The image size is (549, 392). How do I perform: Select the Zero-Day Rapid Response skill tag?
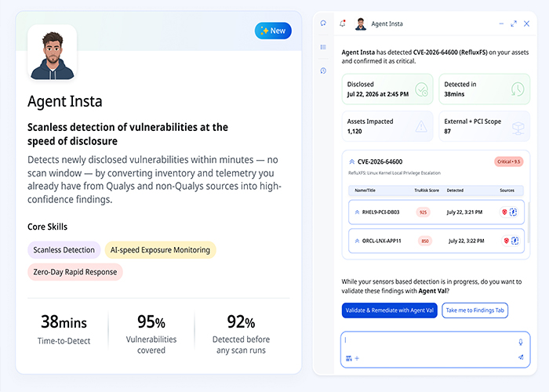click(x=75, y=272)
